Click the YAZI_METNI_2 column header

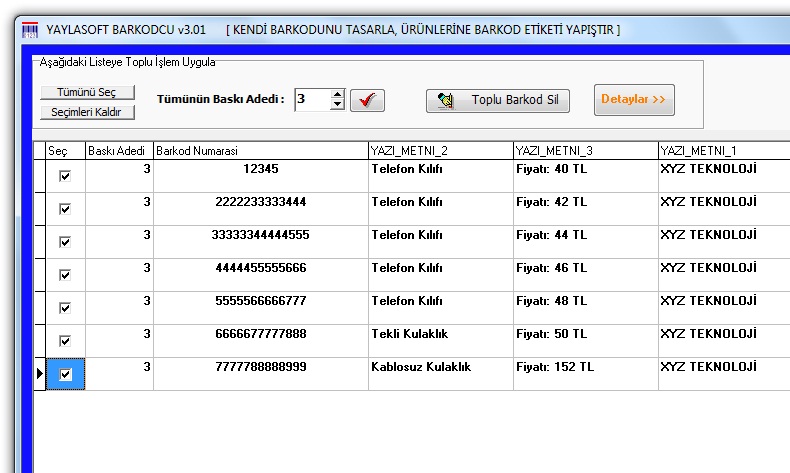point(441,151)
